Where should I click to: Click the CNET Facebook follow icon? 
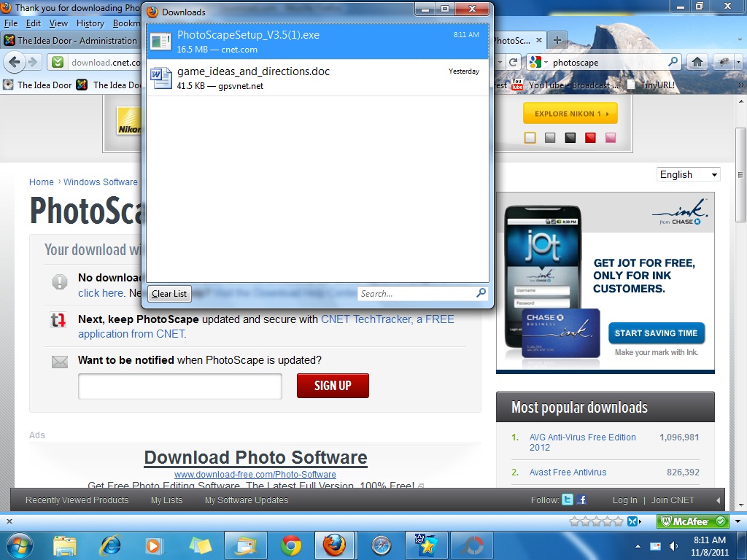(x=581, y=499)
